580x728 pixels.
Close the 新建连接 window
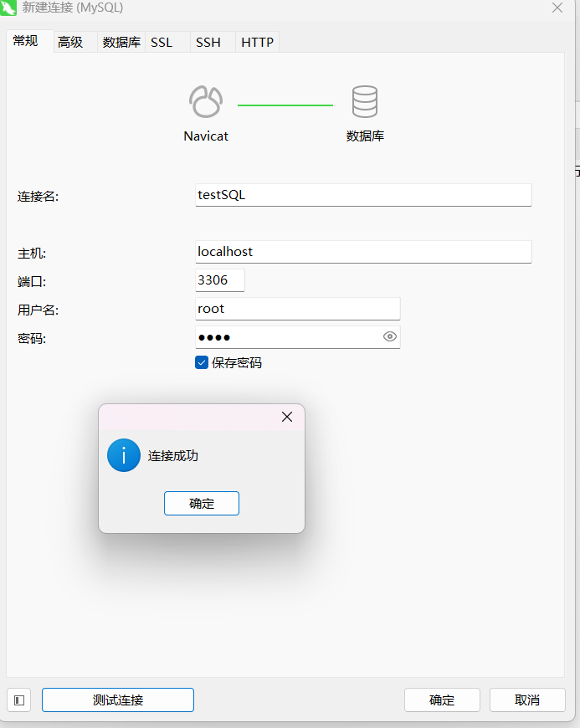click(557, 8)
